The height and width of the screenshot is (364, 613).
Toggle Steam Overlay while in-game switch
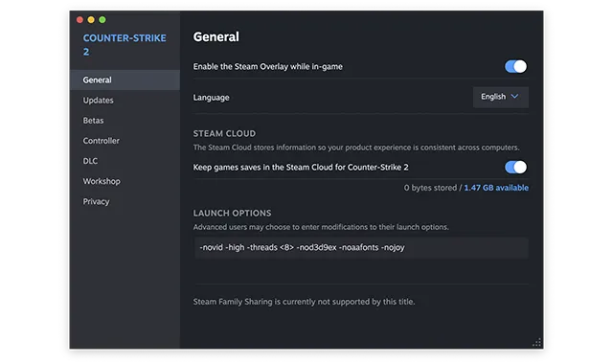(515, 66)
